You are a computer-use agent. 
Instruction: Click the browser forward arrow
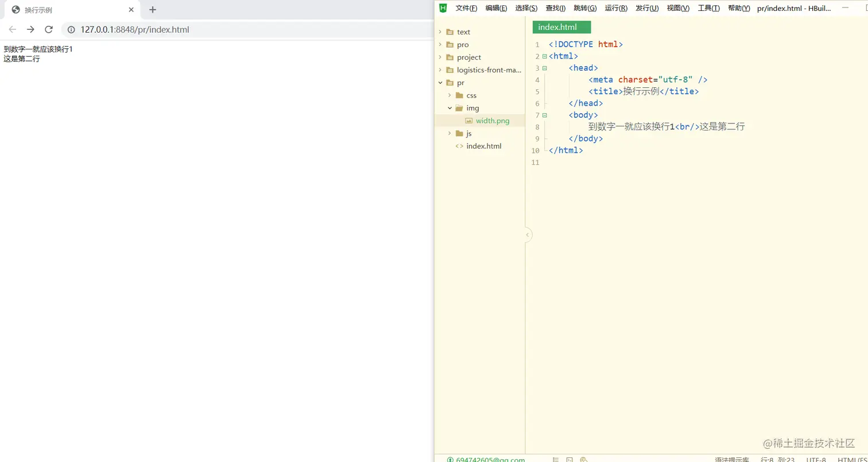pyautogui.click(x=30, y=29)
